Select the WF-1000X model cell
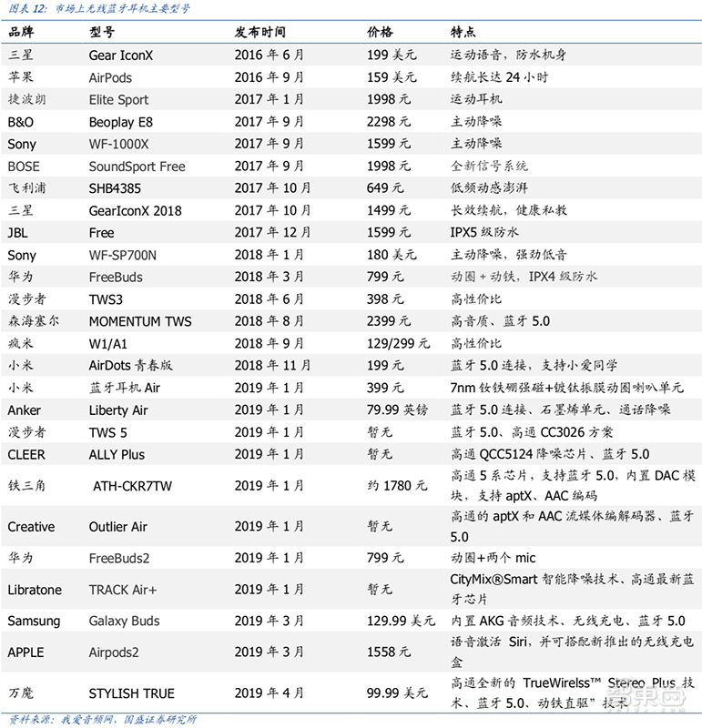Screen dimensions: 702x728 tap(119, 145)
